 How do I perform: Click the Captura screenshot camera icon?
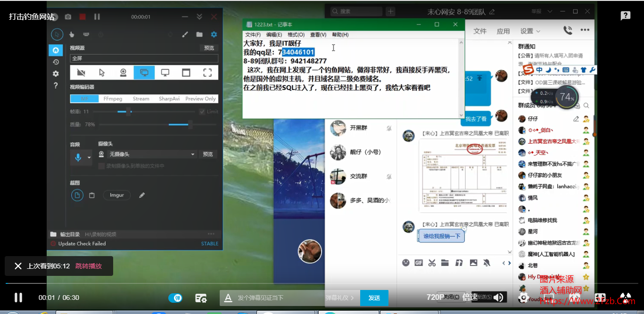click(68, 16)
